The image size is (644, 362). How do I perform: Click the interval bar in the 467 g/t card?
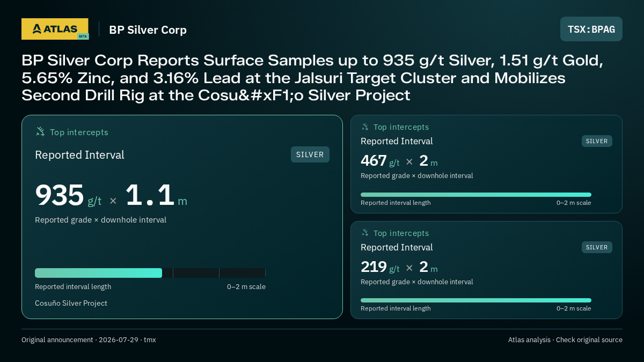(476, 195)
